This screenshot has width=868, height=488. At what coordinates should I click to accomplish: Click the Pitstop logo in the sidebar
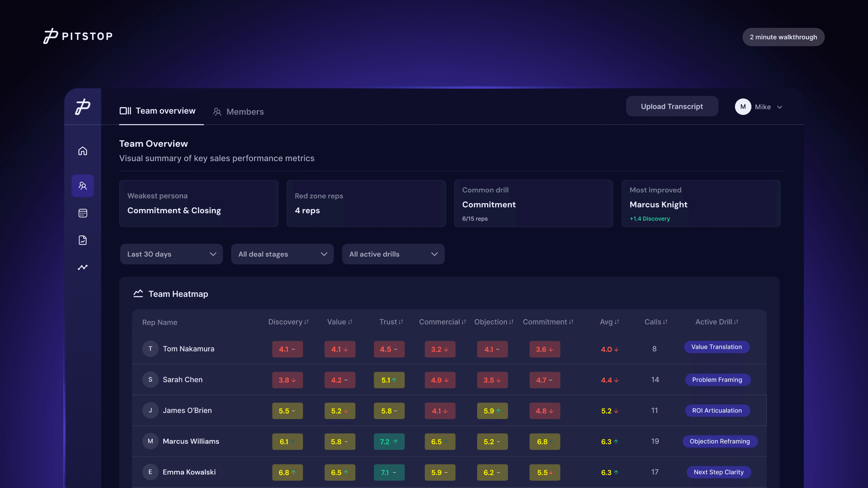tap(83, 107)
